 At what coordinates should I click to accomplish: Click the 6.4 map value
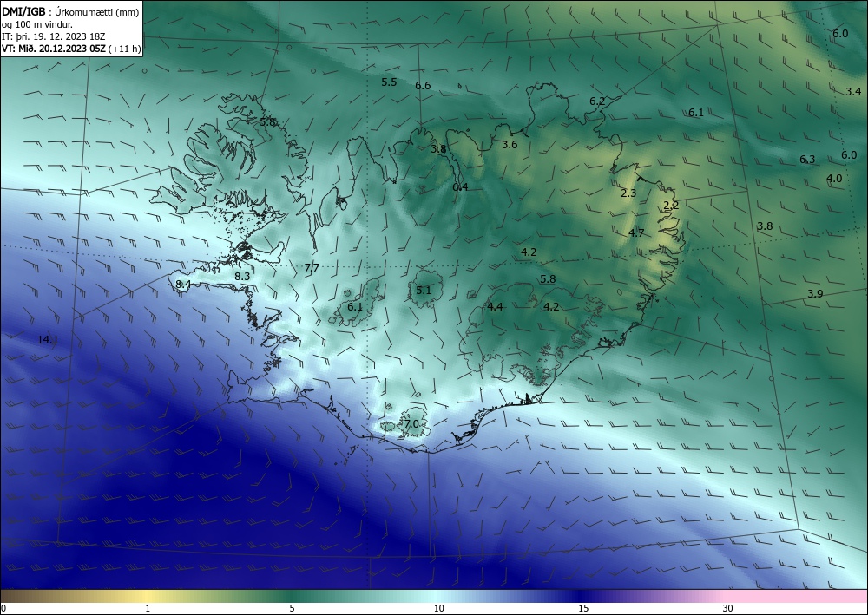460,187
